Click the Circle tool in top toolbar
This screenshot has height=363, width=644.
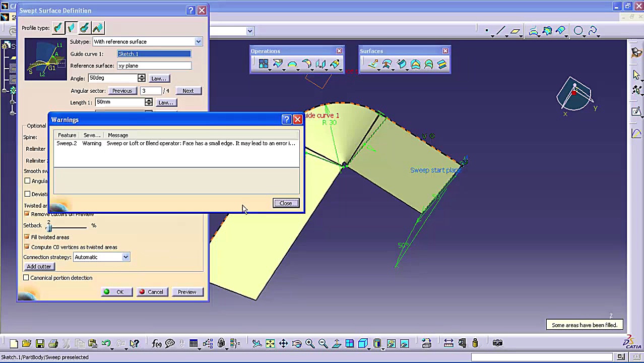click(578, 31)
